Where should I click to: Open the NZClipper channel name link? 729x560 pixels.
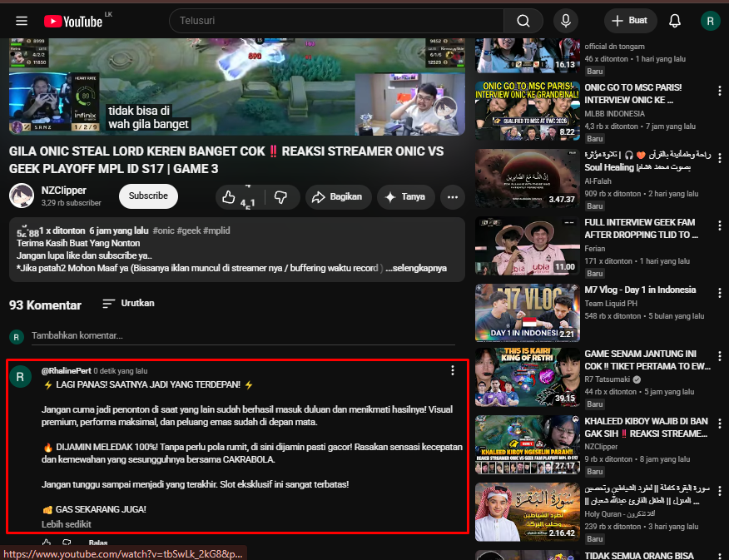(64, 191)
